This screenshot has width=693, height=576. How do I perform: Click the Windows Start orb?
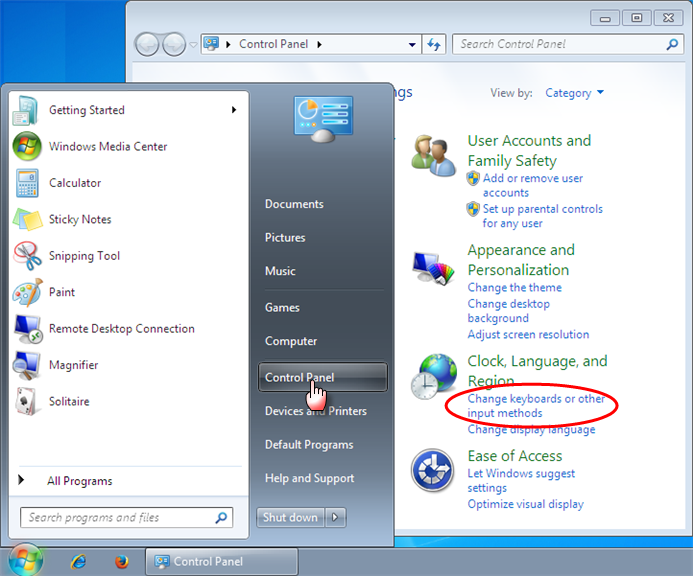26,560
